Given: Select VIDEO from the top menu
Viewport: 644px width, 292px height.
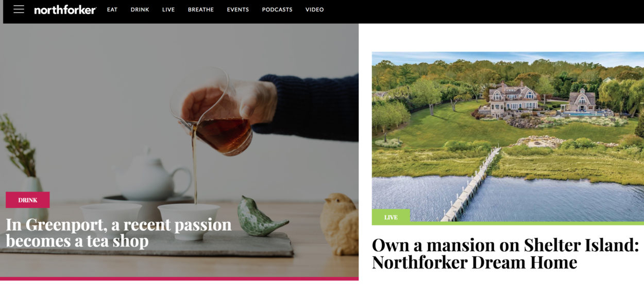Looking at the screenshot, I should tap(315, 10).
